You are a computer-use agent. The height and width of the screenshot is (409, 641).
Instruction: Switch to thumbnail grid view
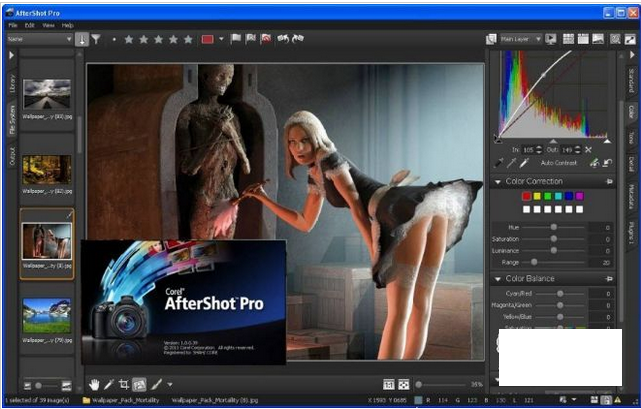point(568,39)
